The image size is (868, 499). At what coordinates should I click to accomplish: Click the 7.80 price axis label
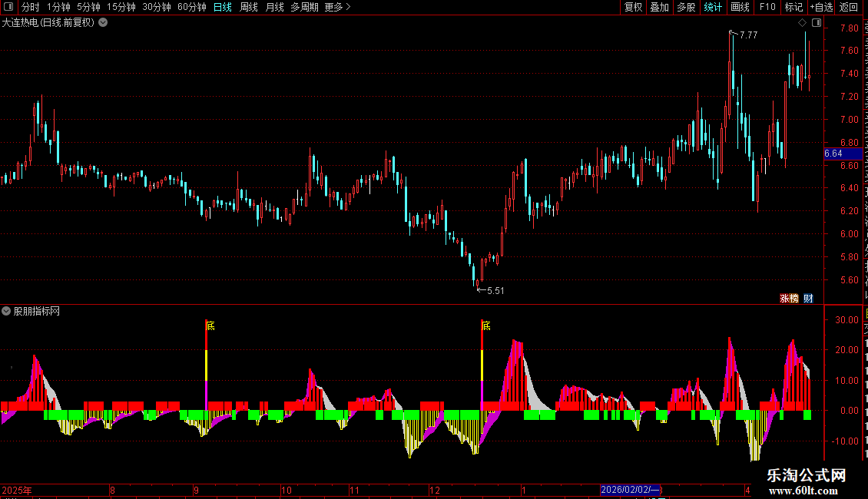849,28
